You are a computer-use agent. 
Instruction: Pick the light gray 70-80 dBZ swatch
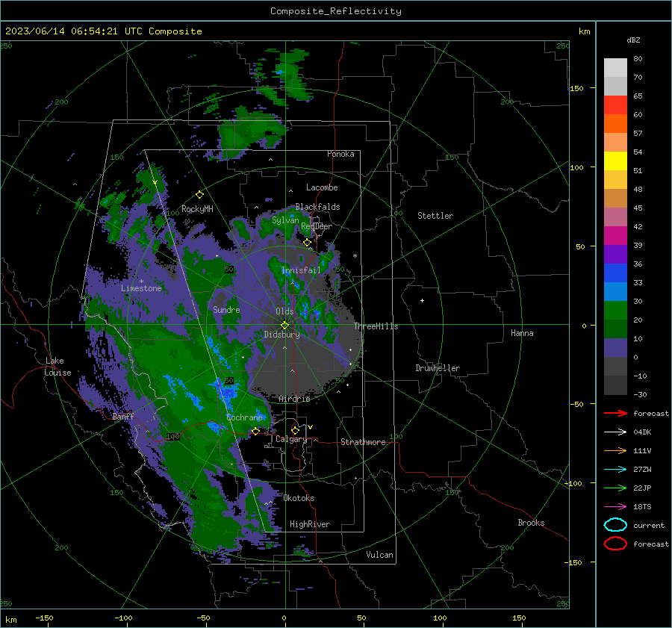[x=615, y=68]
